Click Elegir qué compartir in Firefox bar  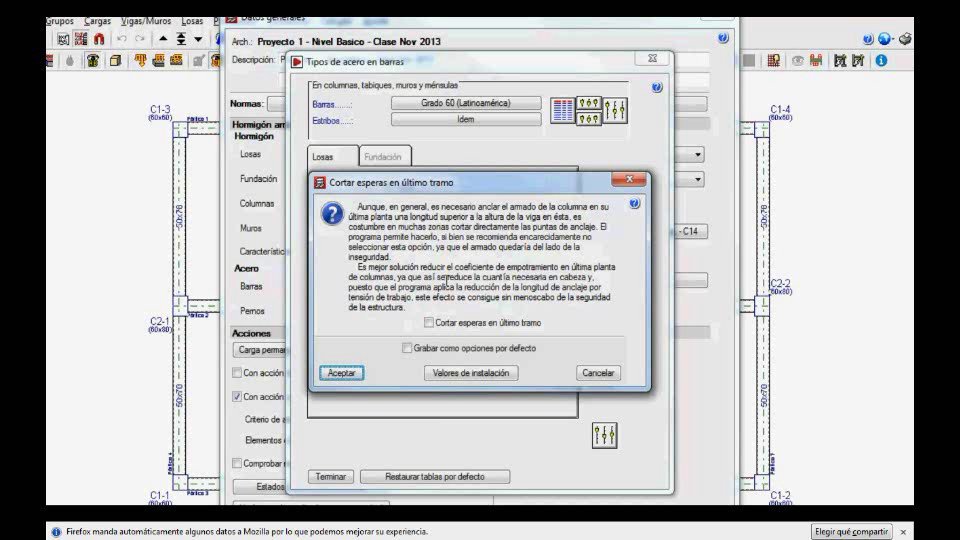tap(851, 531)
